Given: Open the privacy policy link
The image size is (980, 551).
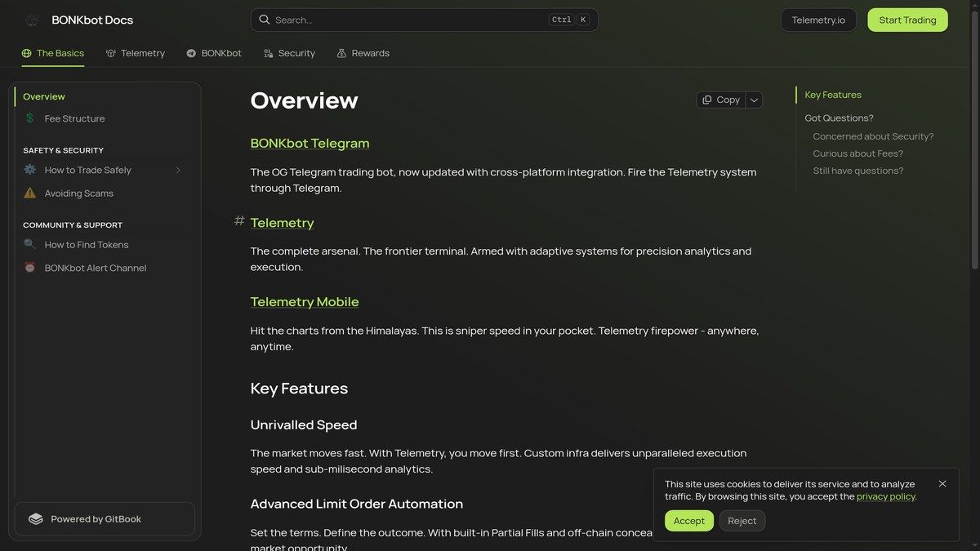Looking at the screenshot, I should click(x=887, y=495).
